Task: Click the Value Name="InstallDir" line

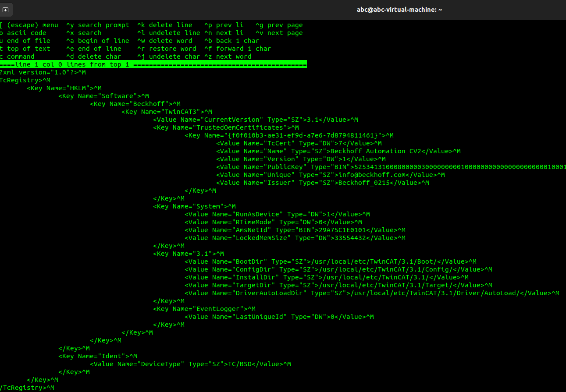Action: (x=327, y=277)
